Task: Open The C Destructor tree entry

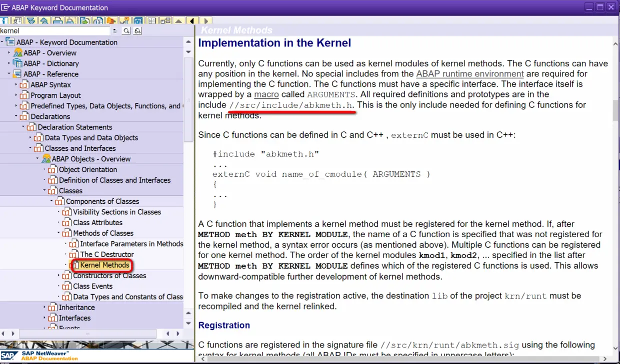Action: coord(107,255)
